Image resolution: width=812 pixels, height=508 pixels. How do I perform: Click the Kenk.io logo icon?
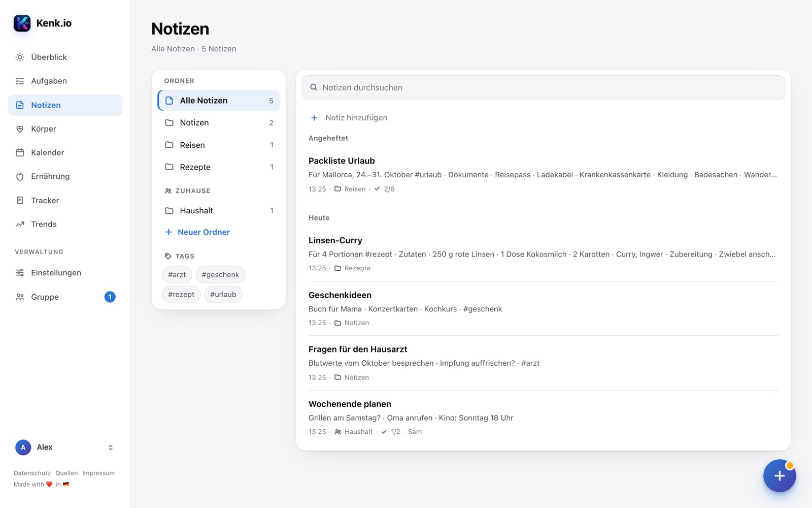coord(22,23)
